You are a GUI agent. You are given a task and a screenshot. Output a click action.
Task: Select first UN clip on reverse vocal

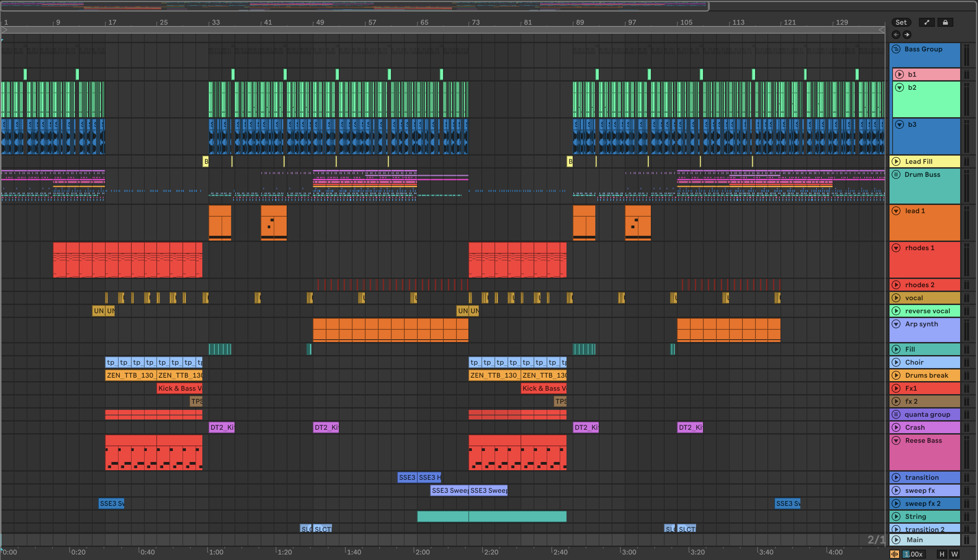point(99,311)
